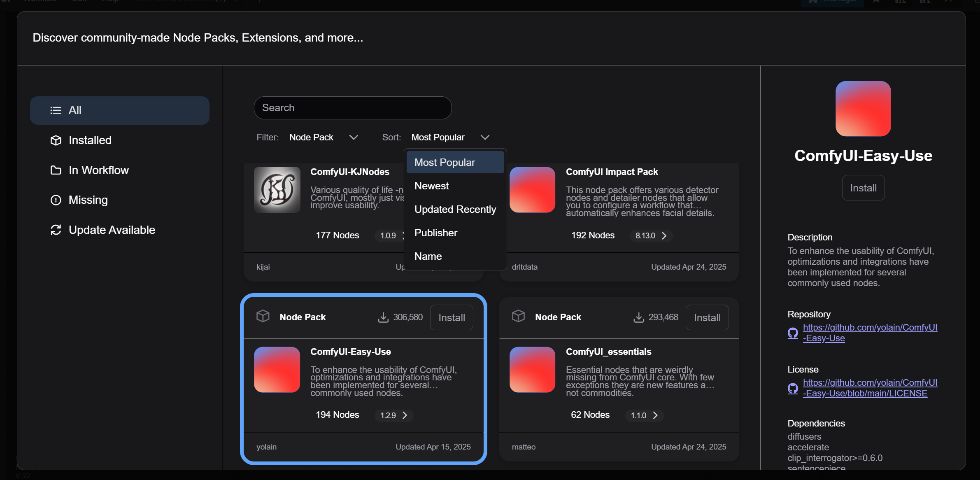Click the ComfyUI Impact Pack title
This screenshot has height=480, width=980.
pos(612,172)
